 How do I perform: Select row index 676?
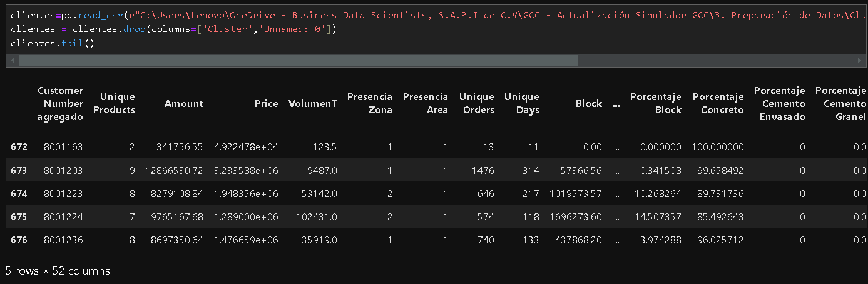pos(20,240)
